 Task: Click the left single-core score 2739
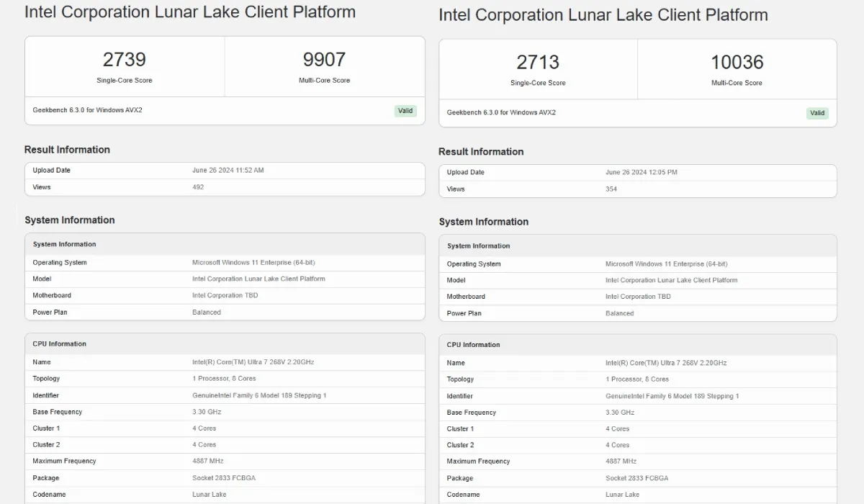point(125,59)
